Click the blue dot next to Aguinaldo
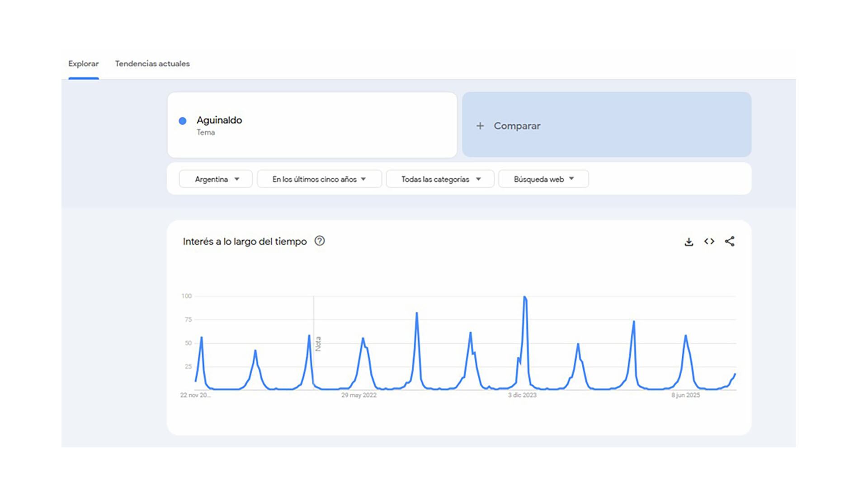The image size is (868, 496). pos(183,121)
